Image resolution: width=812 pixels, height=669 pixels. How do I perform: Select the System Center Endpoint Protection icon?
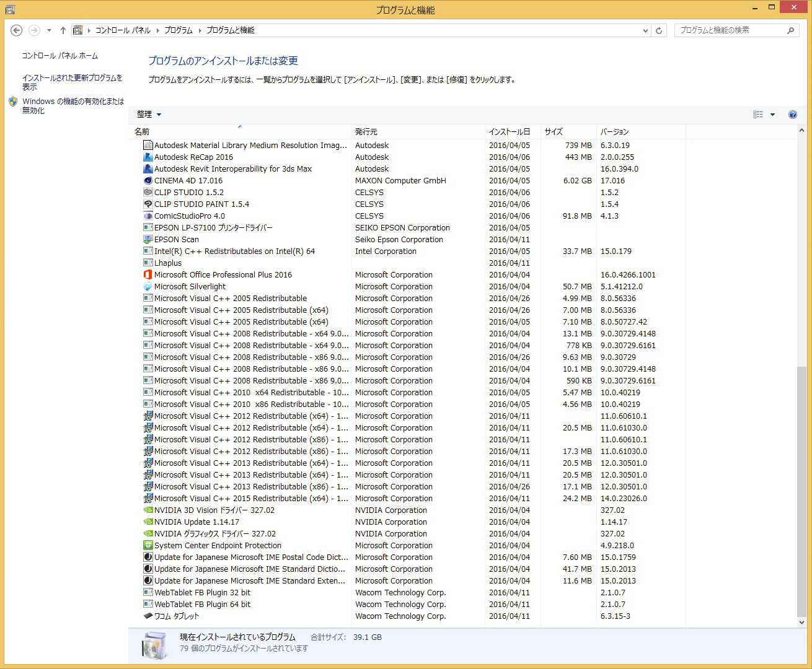[x=148, y=546]
